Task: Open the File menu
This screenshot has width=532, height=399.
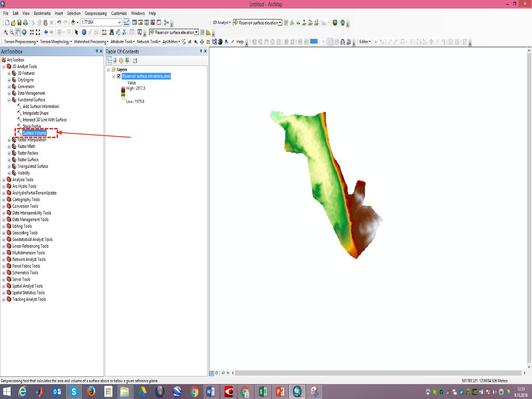Action: (6, 13)
